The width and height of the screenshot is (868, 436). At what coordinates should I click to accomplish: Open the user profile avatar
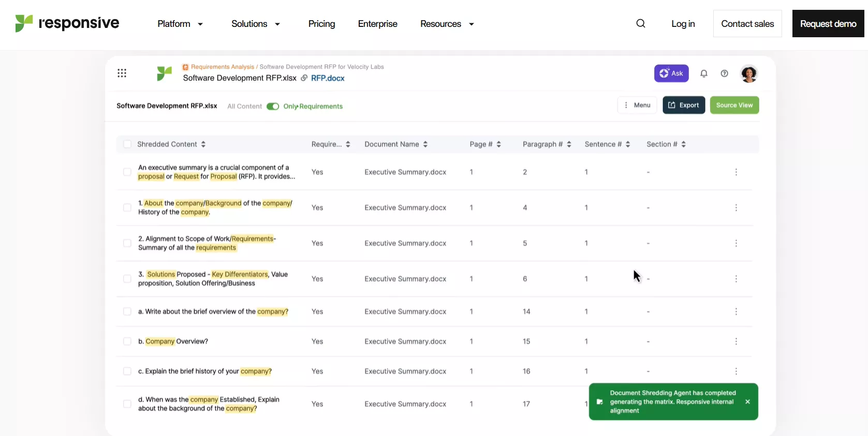(x=748, y=73)
